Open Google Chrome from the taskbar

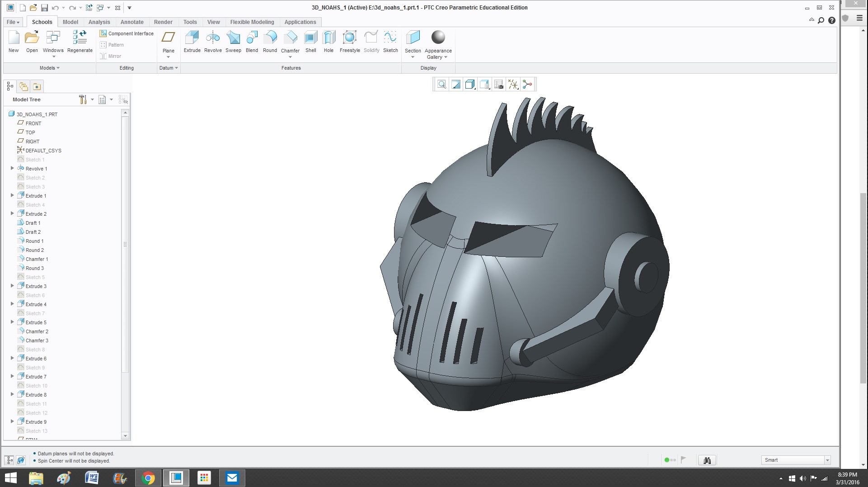pos(148,478)
